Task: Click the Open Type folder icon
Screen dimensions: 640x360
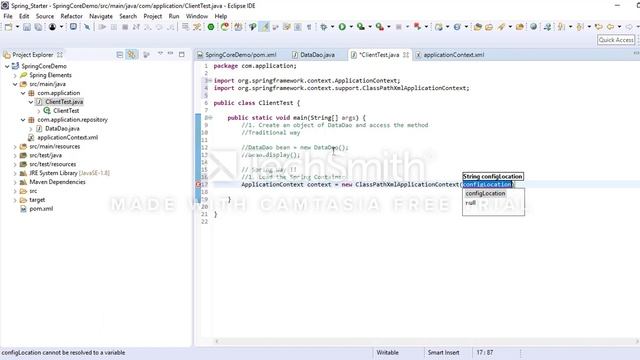Action: (x=477, y=27)
